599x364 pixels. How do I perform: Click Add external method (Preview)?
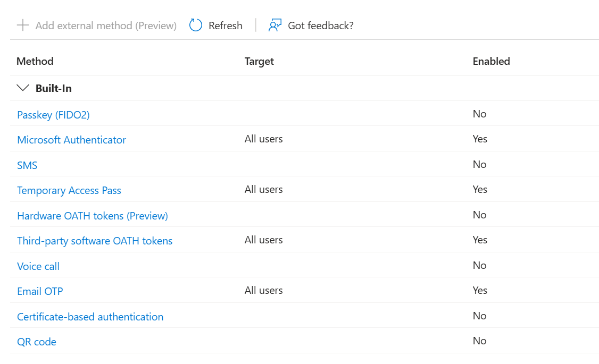tap(105, 25)
